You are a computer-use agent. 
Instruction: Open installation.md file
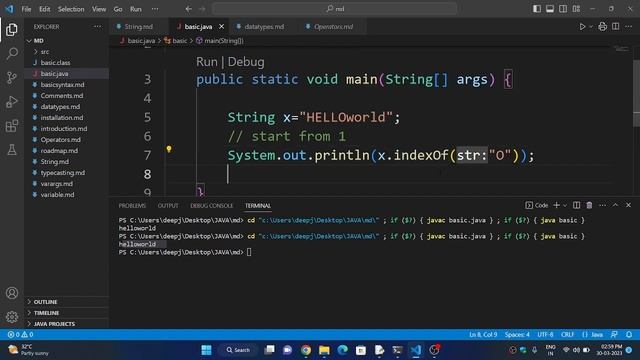click(x=62, y=118)
